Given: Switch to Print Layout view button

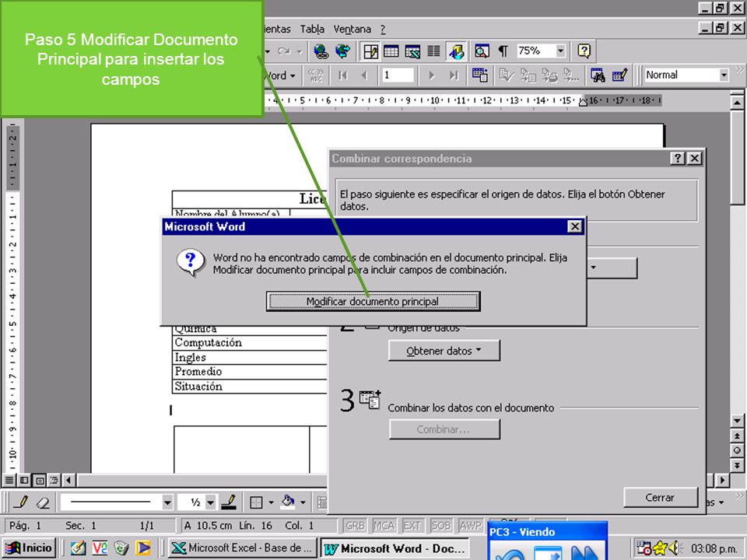Looking at the screenshot, I should 40,480.
